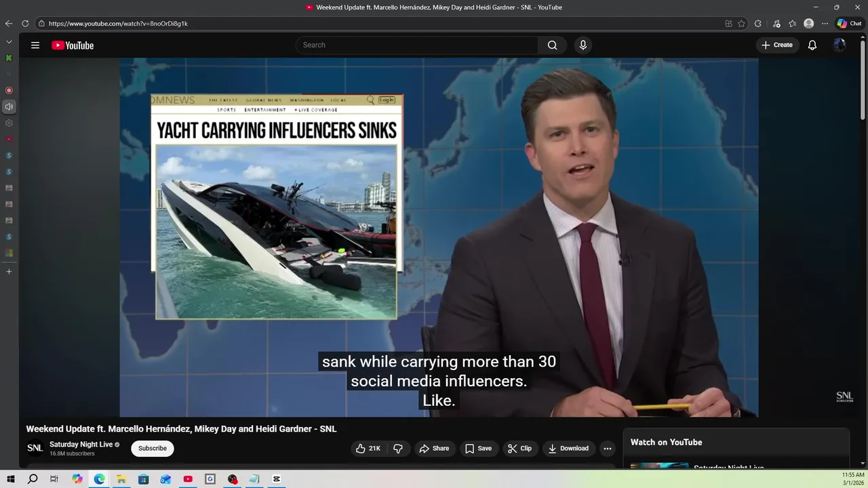Click the Watch on YouTube heading
The width and height of the screenshot is (868, 488).
[667, 443]
